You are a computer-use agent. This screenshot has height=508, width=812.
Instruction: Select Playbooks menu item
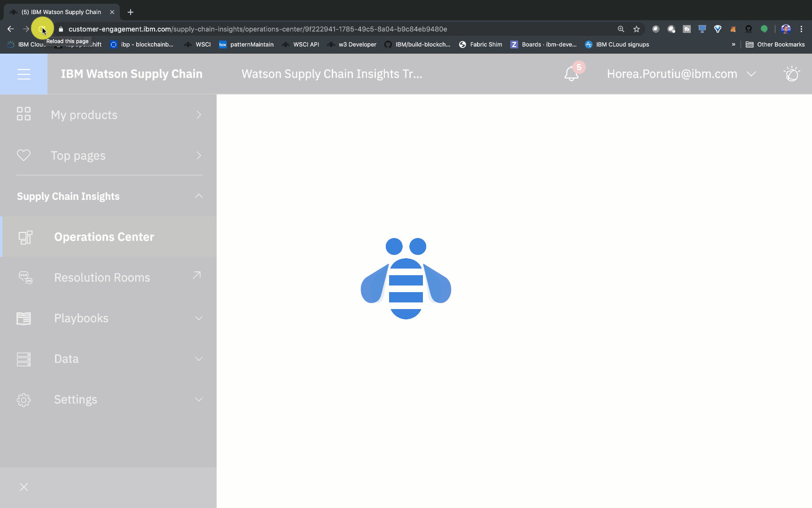click(109, 318)
